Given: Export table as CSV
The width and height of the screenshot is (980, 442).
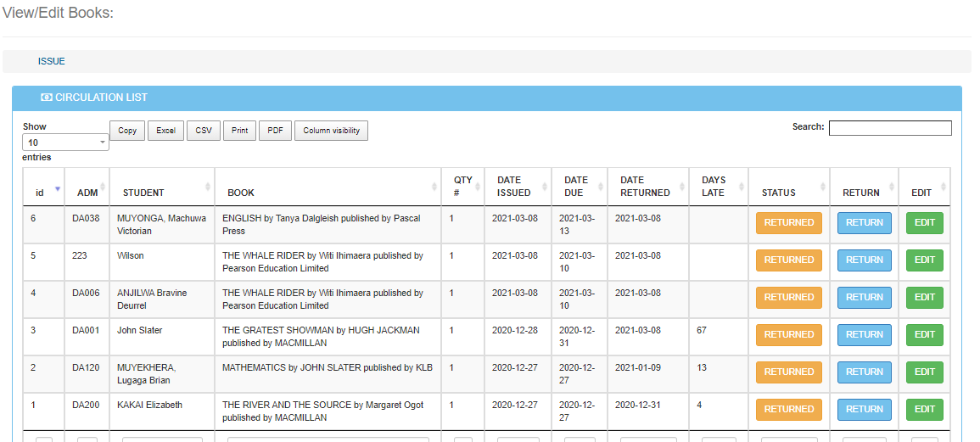Looking at the screenshot, I should 204,131.
